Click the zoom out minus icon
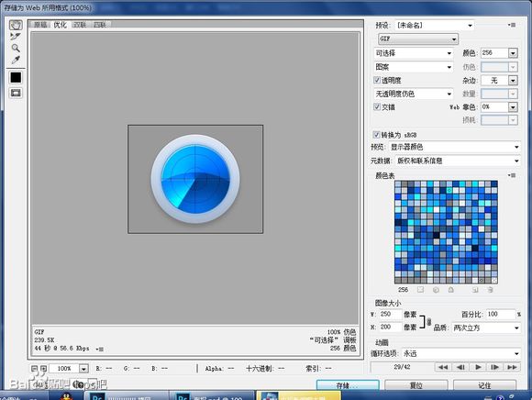 (x=34, y=368)
